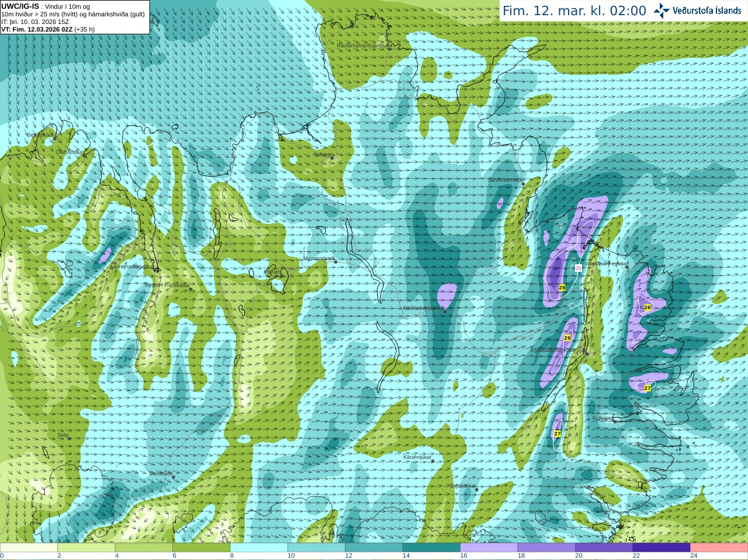
Task: Select the Eyjabakkar station label
Action: 463,485
